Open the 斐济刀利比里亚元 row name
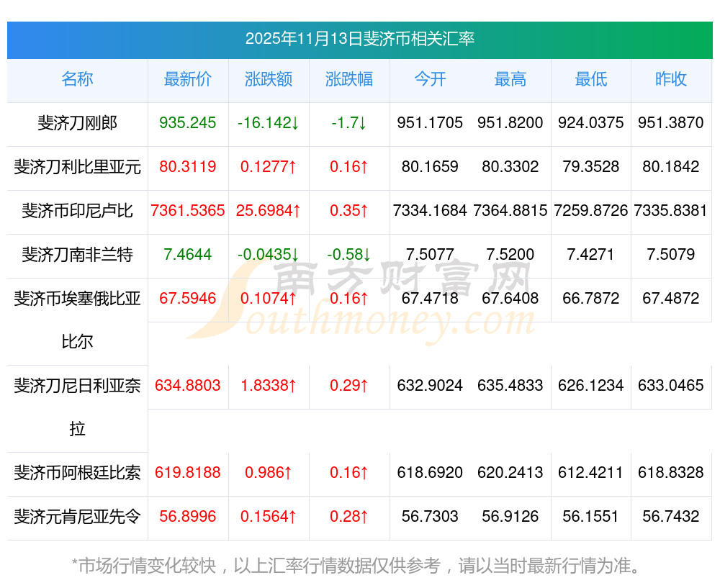This screenshot has width=720, height=588. pyautogui.click(x=77, y=167)
